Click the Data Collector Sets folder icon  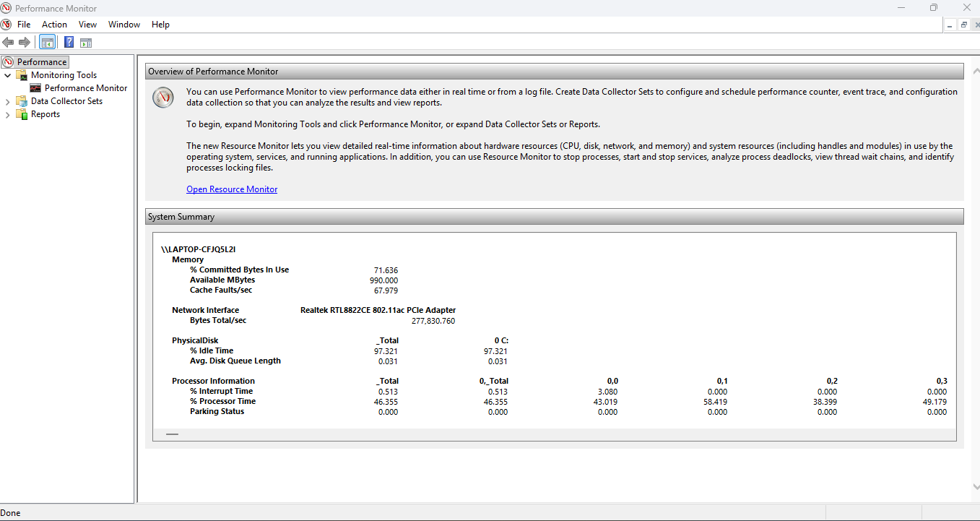point(22,101)
